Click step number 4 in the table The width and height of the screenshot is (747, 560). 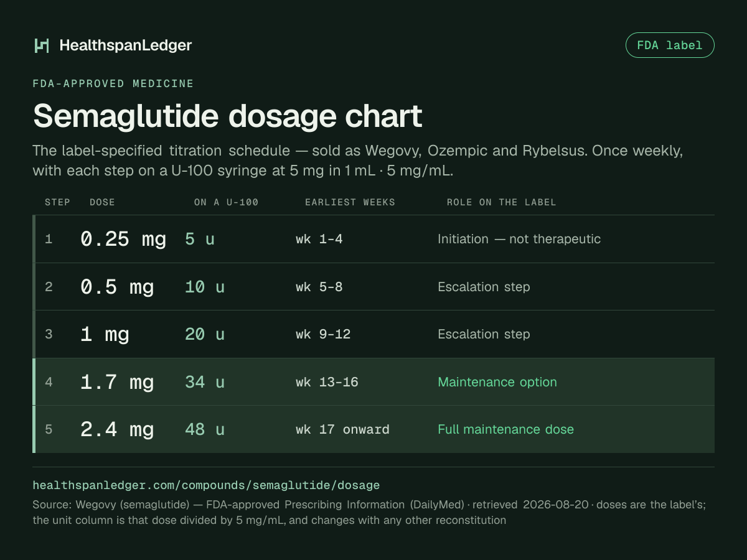click(x=49, y=382)
